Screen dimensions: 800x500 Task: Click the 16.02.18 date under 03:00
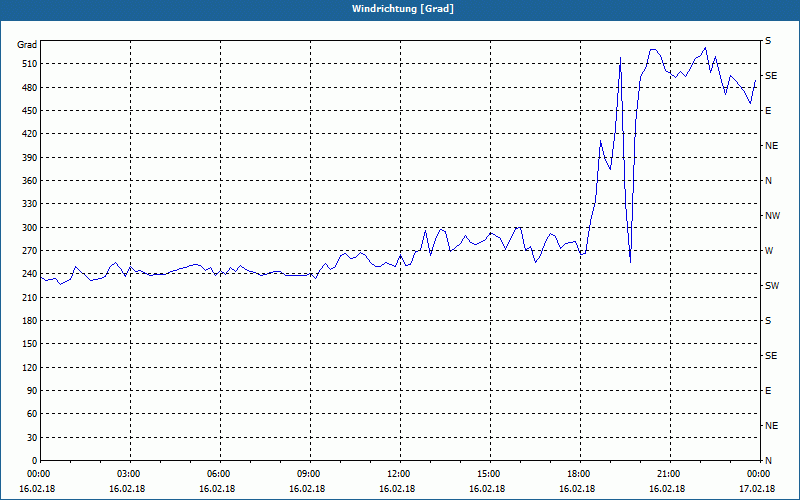(127, 489)
